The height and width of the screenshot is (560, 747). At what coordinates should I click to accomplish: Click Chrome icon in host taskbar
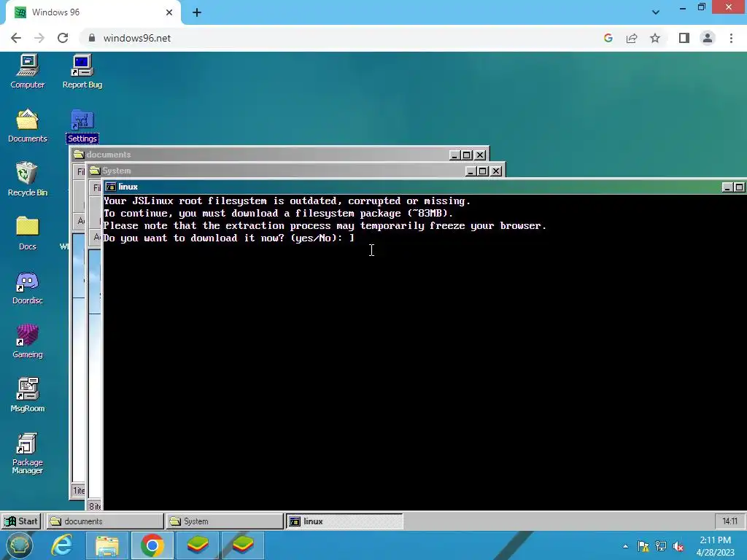152,545
